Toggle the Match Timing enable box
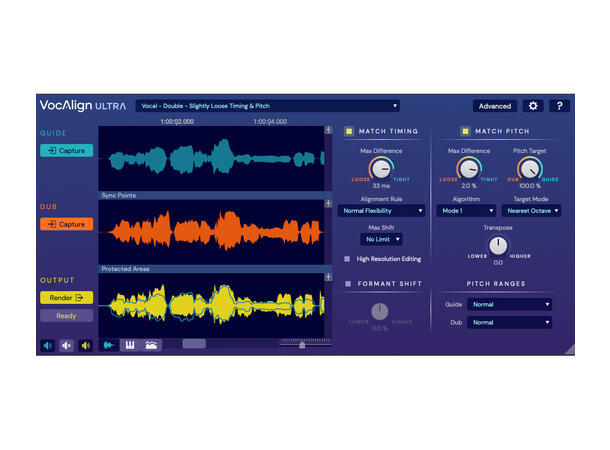The width and height of the screenshot is (610, 450). tap(349, 131)
